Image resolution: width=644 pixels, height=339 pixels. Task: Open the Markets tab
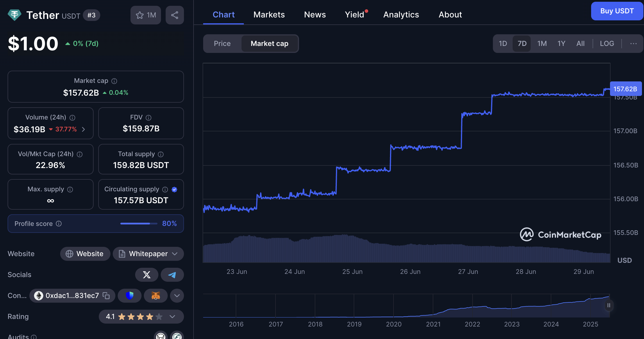pyautogui.click(x=269, y=15)
